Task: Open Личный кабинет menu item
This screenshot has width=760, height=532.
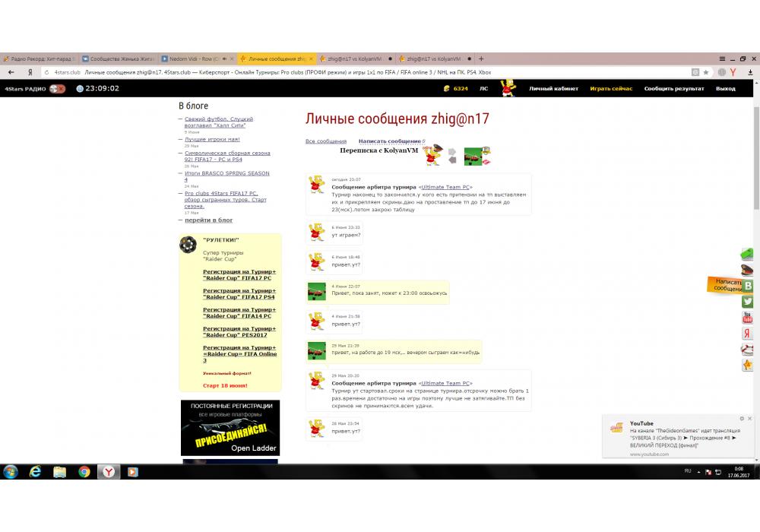Action: click(x=553, y=89)
